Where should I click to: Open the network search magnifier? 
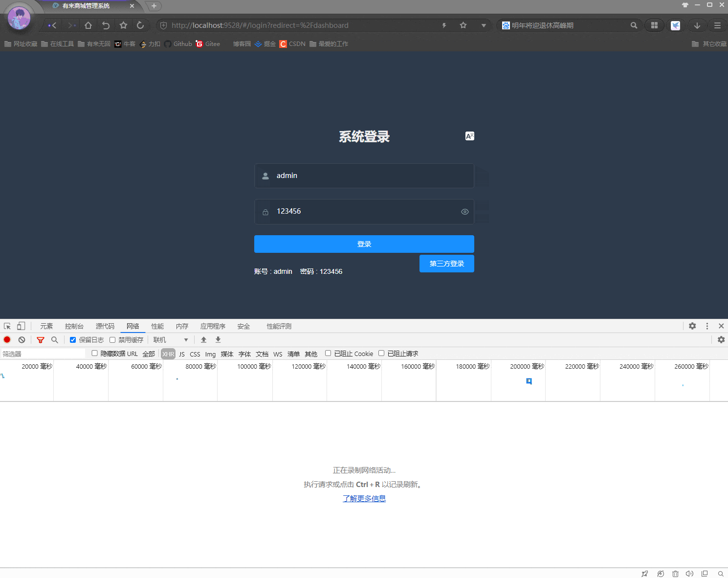(55, 340)
